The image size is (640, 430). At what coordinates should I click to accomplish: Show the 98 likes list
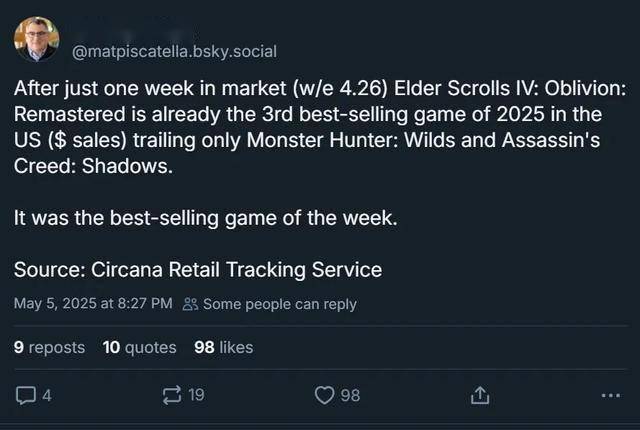(223, 347)
